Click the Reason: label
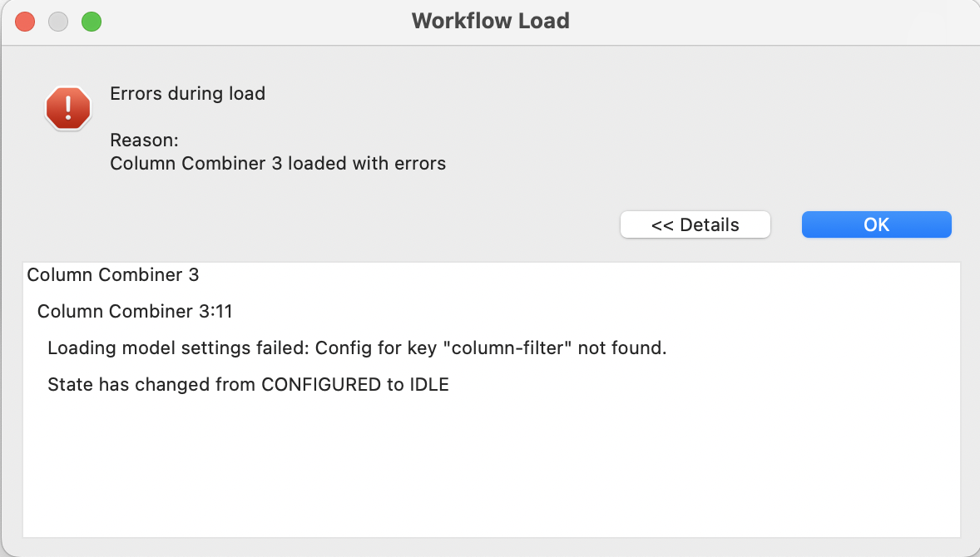This screenshot has width=980, height=557. tap(145, 140)
